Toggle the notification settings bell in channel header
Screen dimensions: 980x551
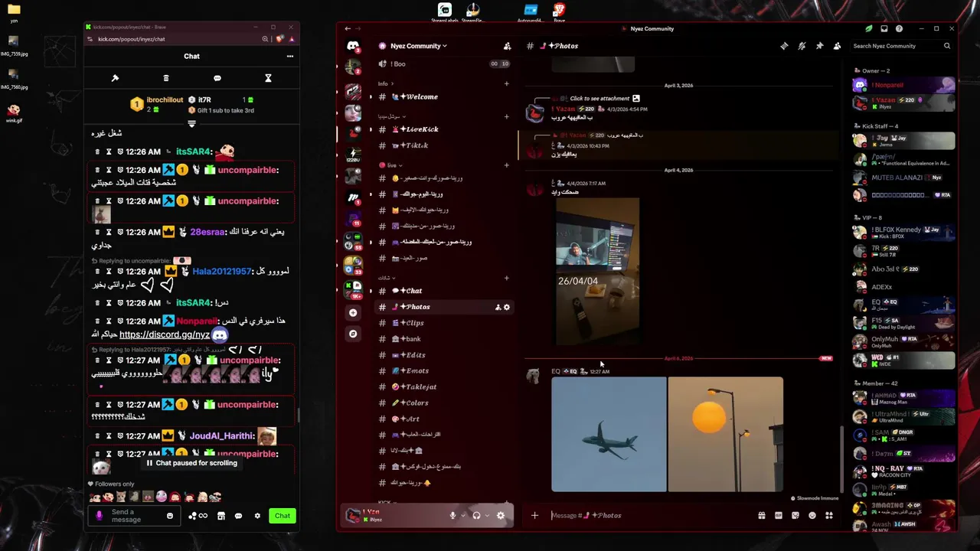(802, 46)
